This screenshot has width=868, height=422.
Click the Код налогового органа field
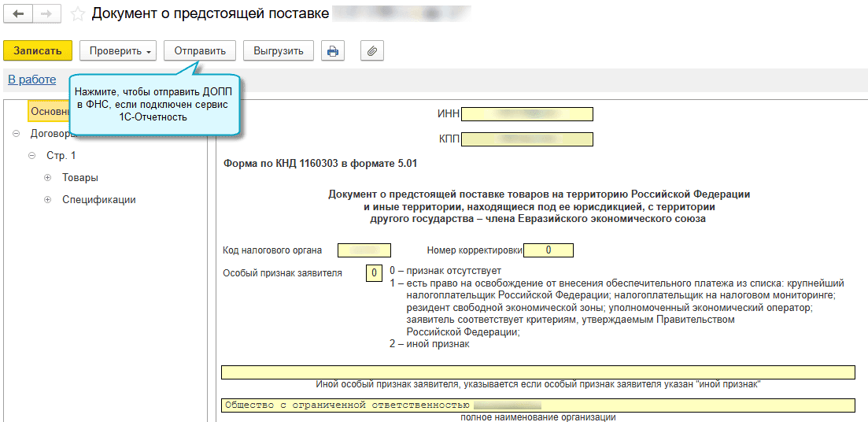364,250
